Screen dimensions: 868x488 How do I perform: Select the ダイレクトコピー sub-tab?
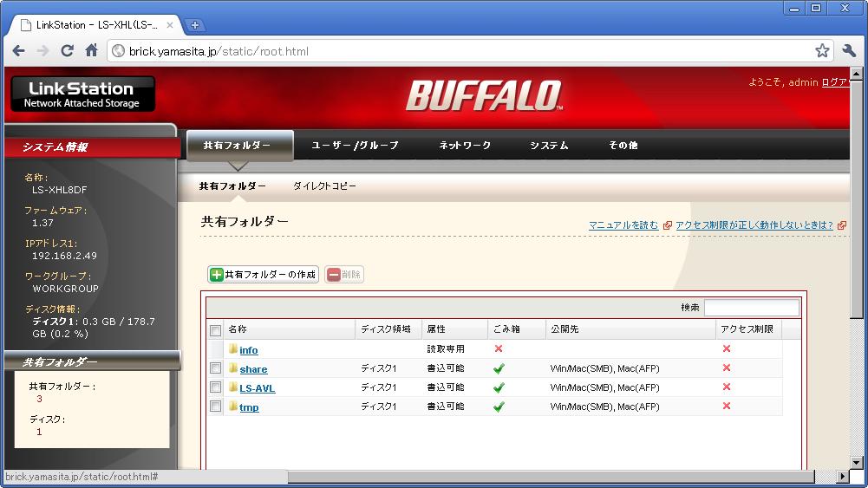point(324,185)
